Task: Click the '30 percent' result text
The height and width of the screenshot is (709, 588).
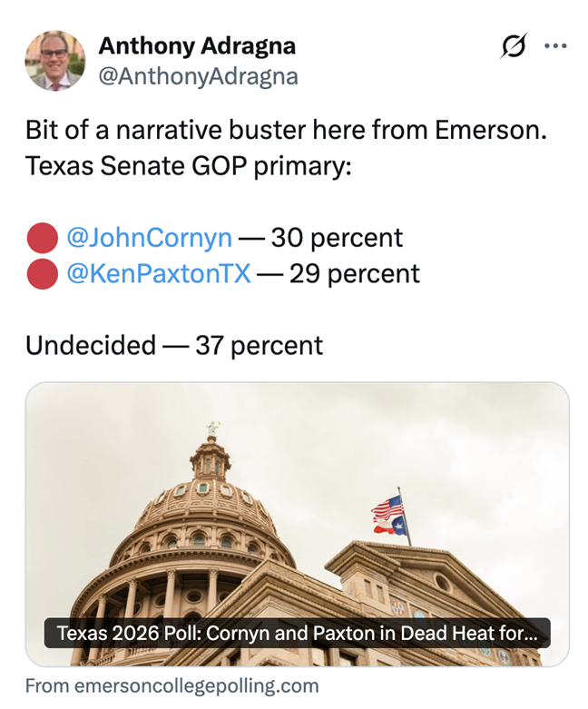Action: (x=337, y=238)
